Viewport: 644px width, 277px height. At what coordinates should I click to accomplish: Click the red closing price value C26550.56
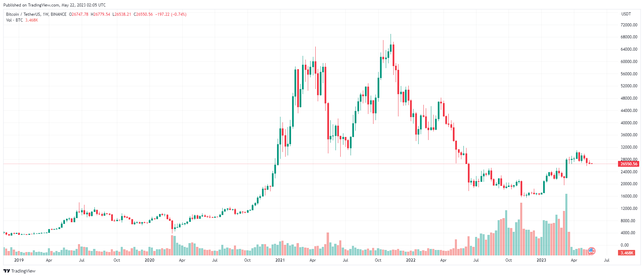pos(143,14)
